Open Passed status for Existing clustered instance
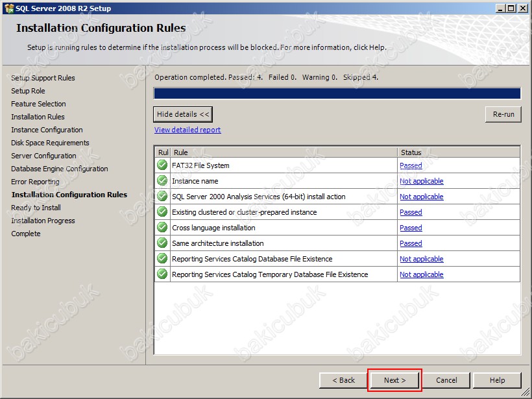This screenshot has height=399, width=532. click(411, 212)
